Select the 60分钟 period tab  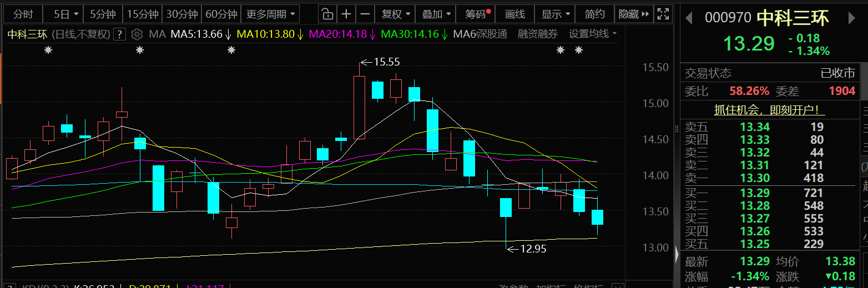click(x=221, y=14)
